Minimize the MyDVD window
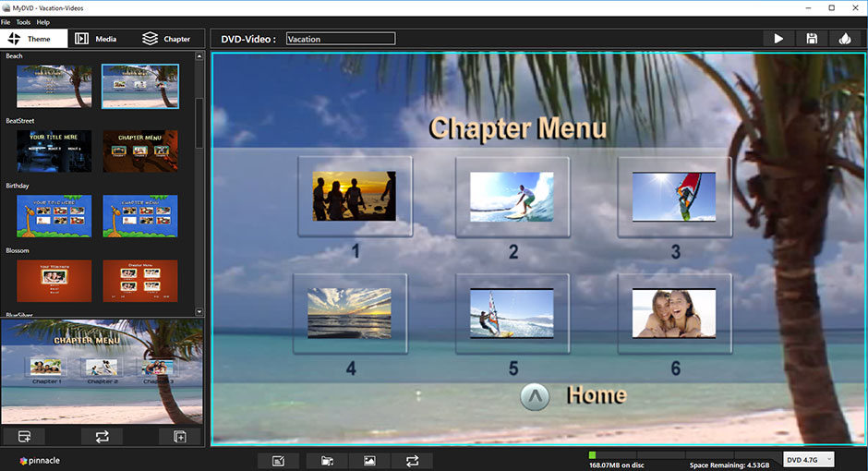 (x=808, y=7)
